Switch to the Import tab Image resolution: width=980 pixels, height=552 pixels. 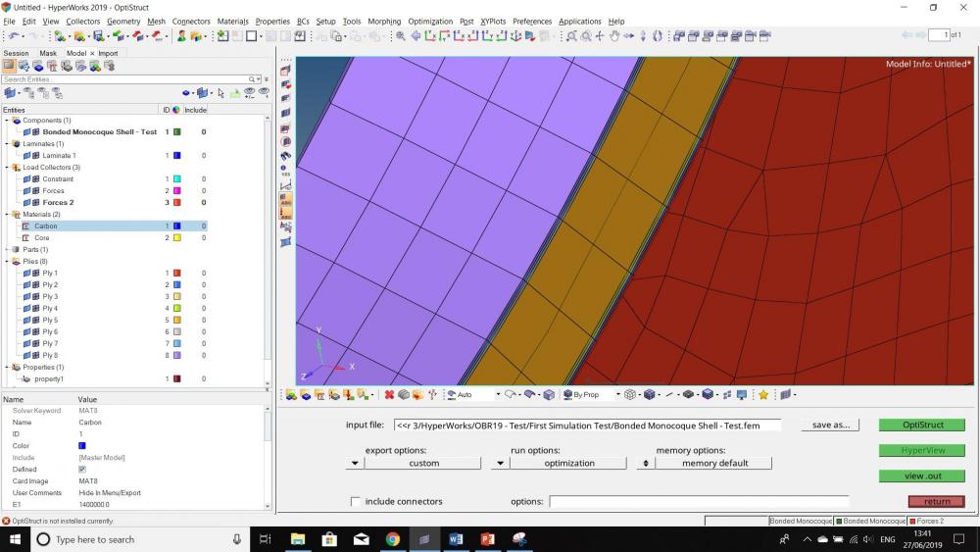click(108, 53)
